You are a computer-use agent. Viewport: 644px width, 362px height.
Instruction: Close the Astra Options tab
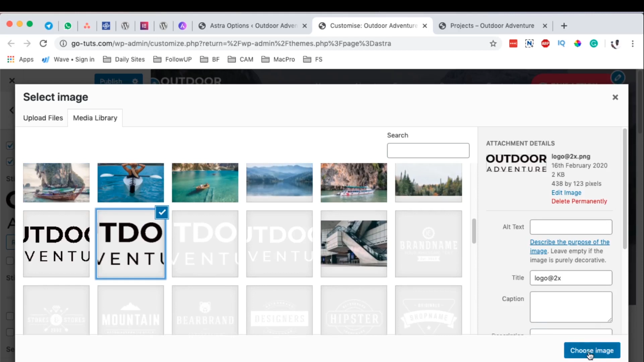click(305, 26)
